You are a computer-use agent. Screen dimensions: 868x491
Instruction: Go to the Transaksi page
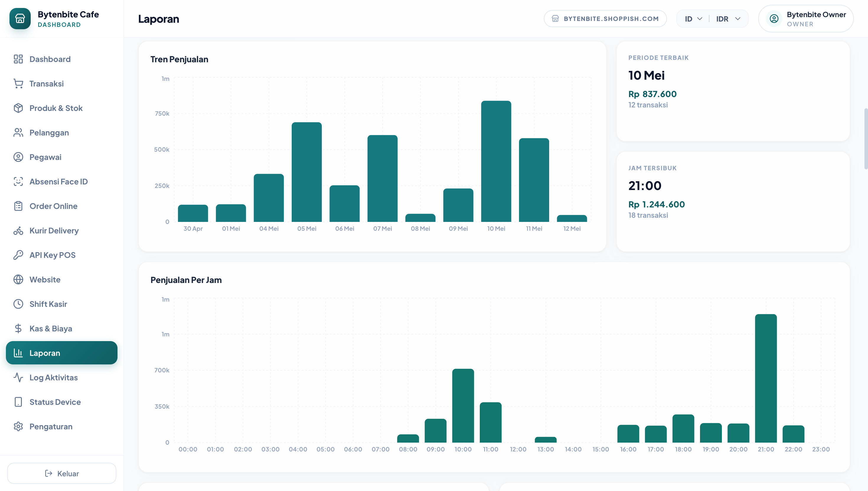point(62,84)
